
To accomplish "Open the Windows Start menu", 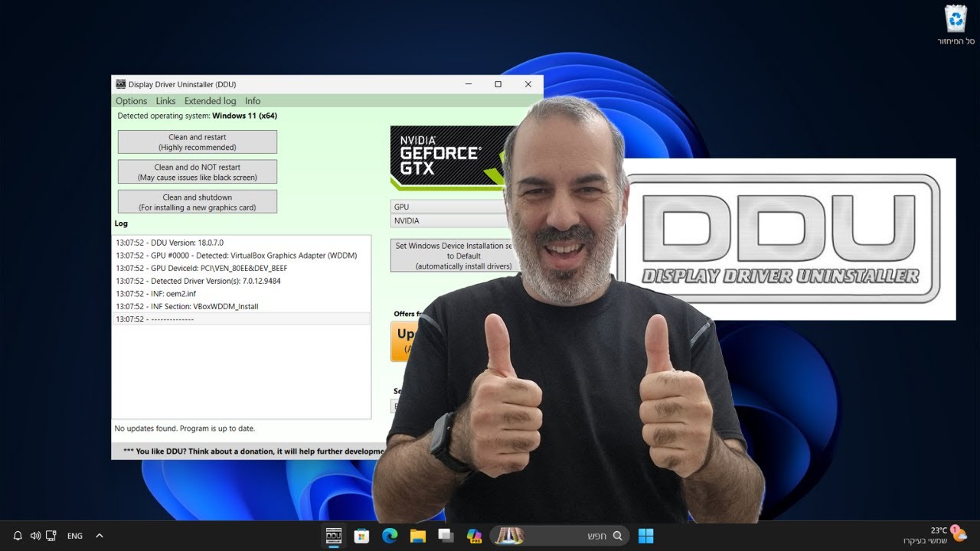I will point(646,536).
